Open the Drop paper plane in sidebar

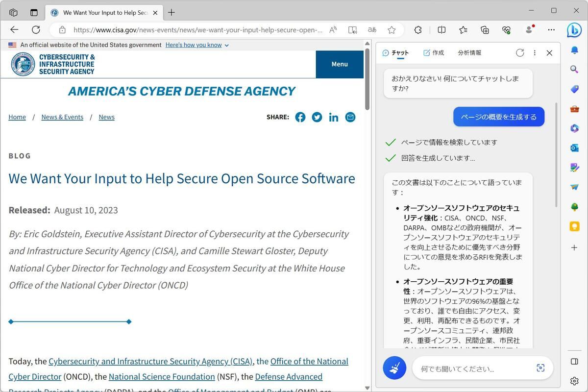(x=574, y=187)
